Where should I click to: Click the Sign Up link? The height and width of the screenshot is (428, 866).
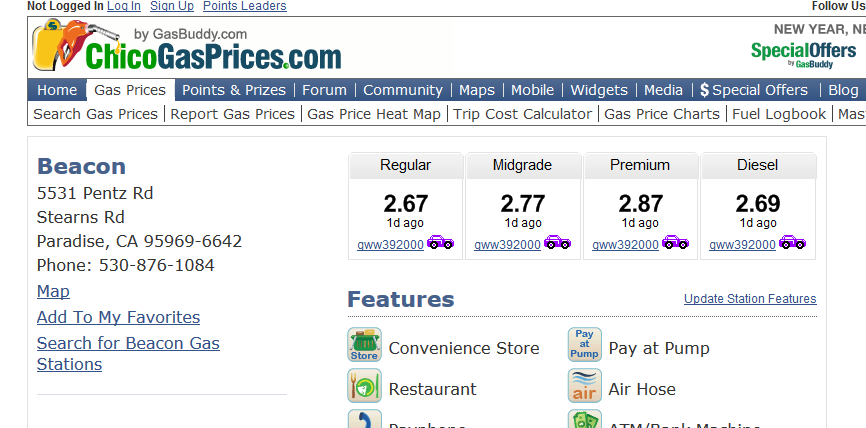tap(172, 6)
